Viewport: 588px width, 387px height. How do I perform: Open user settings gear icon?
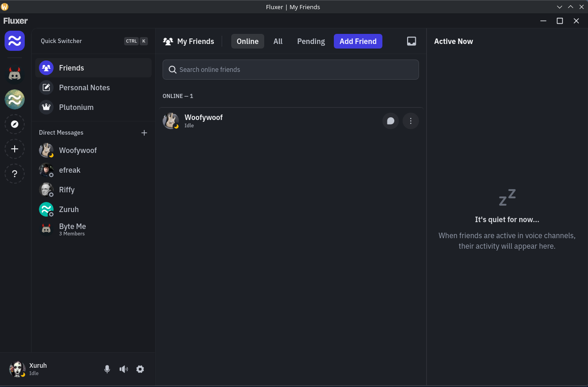pyautogui.click(x=140, y=369)
